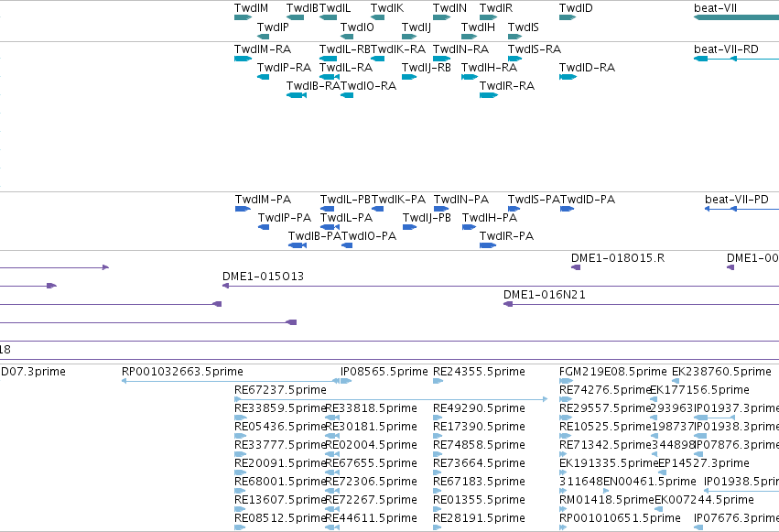
Task: Select the FGM219E08.5prime EST label
Action: pos(613,372)
